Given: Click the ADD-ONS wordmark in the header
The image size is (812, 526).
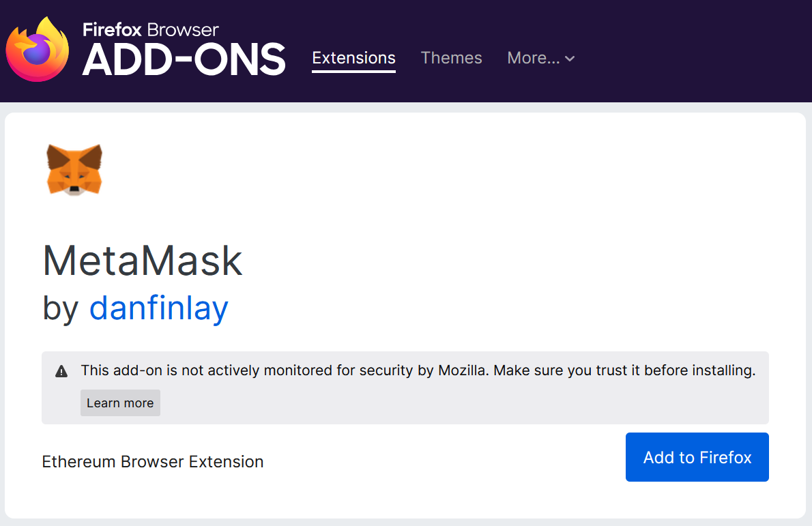Looking at the screenshot, I should tap(183, 60).
